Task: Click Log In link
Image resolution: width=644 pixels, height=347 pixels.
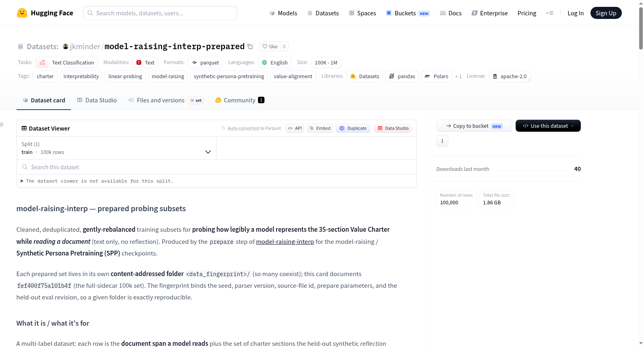Action: [x=576, y=13]
